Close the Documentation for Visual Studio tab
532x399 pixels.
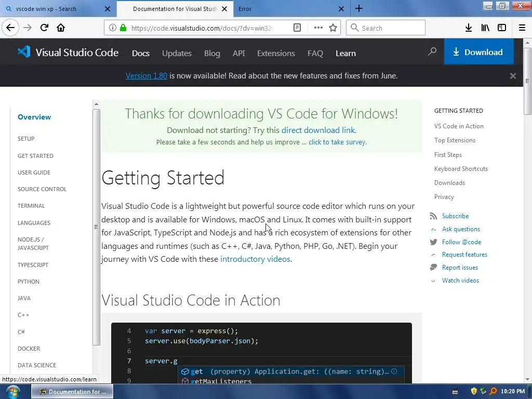tap(224, 9)
